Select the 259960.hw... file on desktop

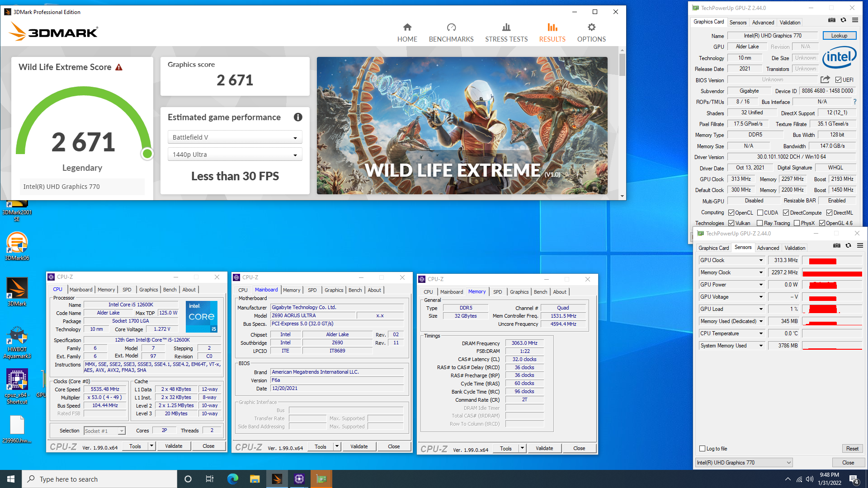point(17,429)
